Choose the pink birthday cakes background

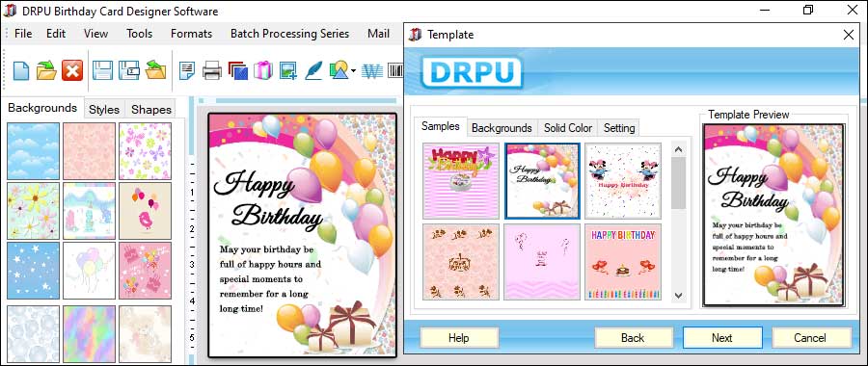click(145, 271)
